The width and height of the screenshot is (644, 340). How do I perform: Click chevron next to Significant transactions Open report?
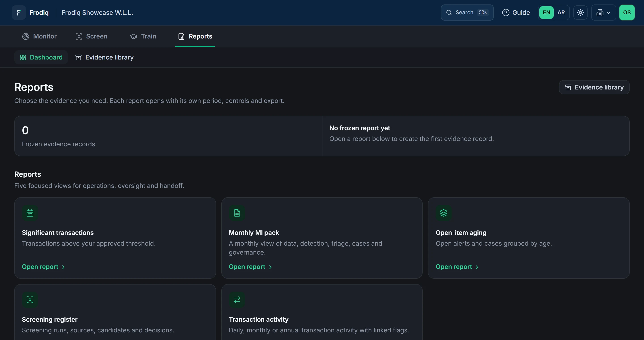63,267
